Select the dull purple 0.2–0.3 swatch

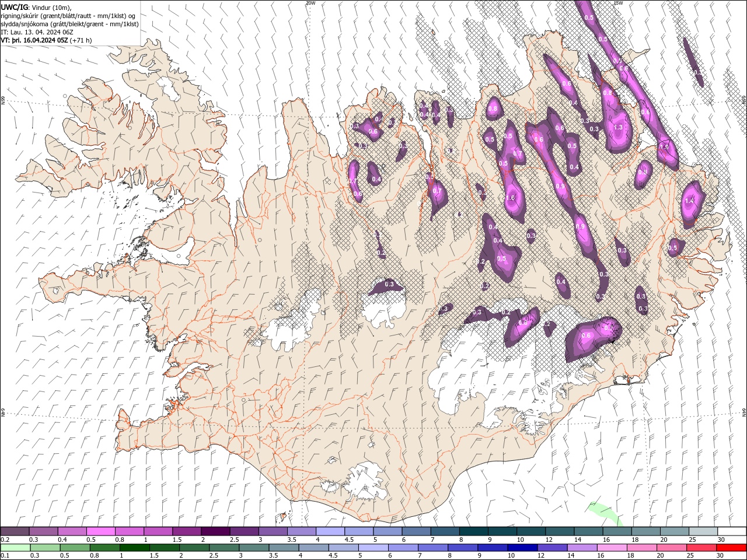[15, 531]
